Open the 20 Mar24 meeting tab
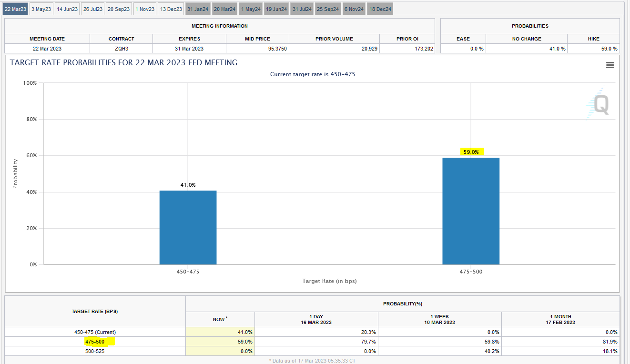 [x=224, y=9]
